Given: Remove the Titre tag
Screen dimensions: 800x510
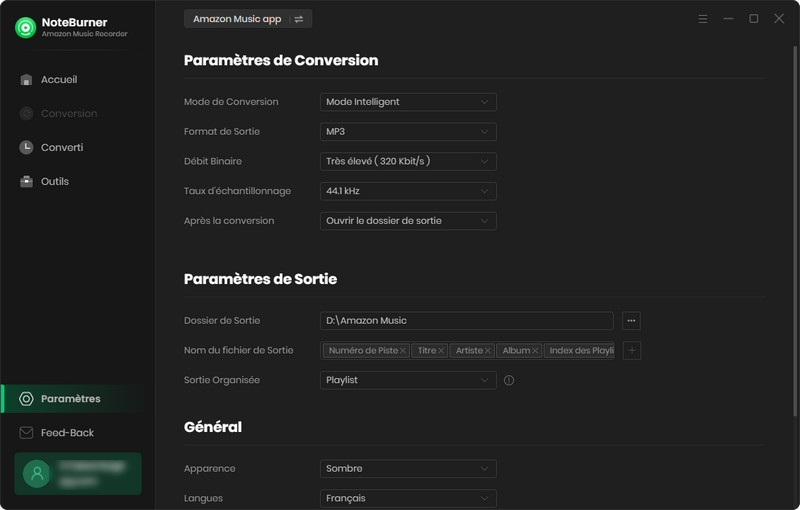Looking at the screenshot, I should (441, 351).
